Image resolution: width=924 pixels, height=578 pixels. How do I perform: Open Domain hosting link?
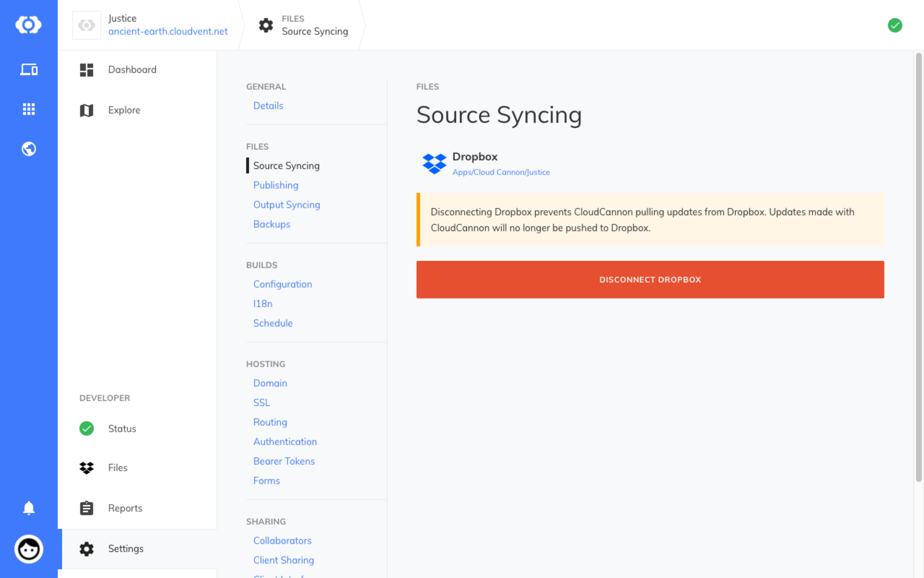(270, 383)
